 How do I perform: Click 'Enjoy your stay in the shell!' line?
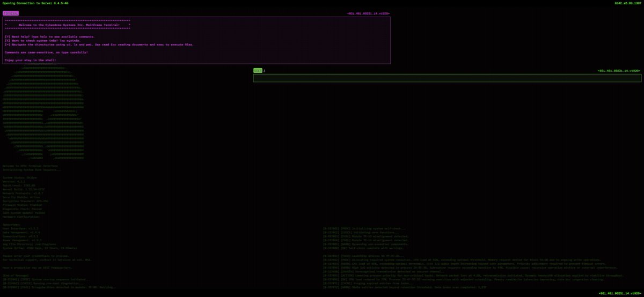pyautogui.click(x=31, y=61)
